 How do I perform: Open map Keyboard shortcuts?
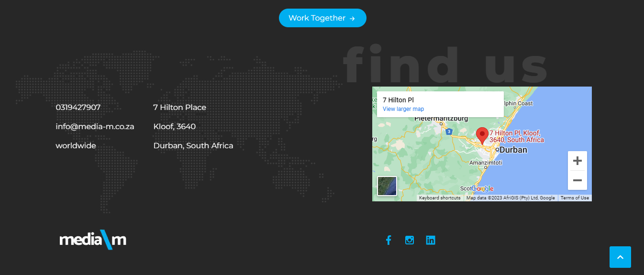tap(440, 198)
